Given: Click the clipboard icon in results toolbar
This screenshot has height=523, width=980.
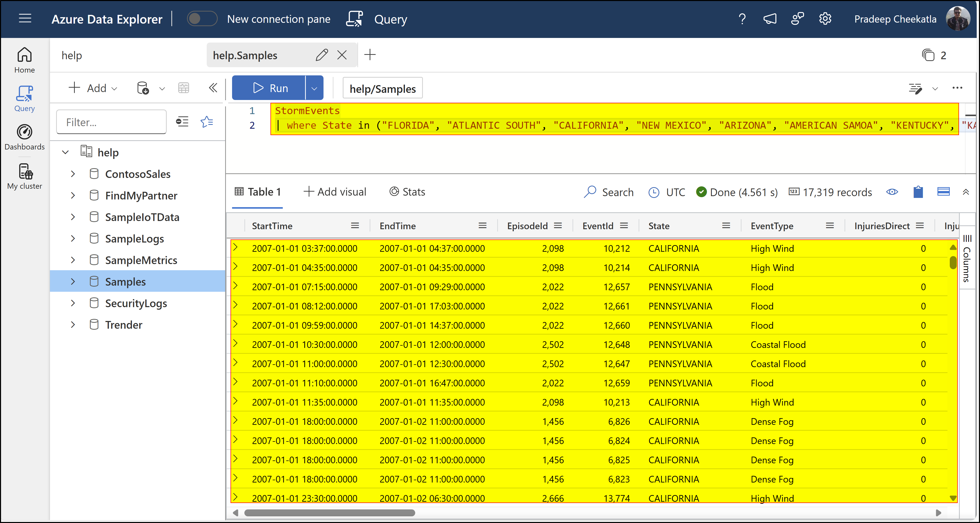Looking at the screenshot, I should click(918, 192).
